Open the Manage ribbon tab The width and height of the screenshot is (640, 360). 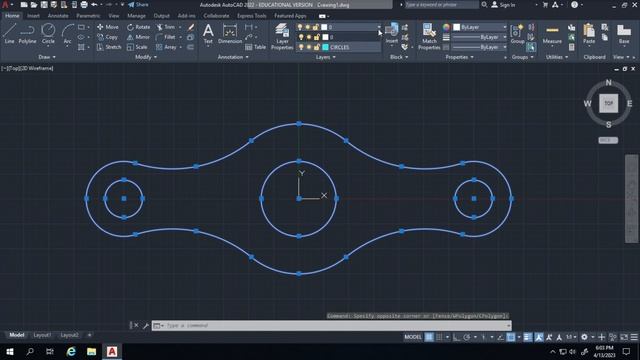136,16
